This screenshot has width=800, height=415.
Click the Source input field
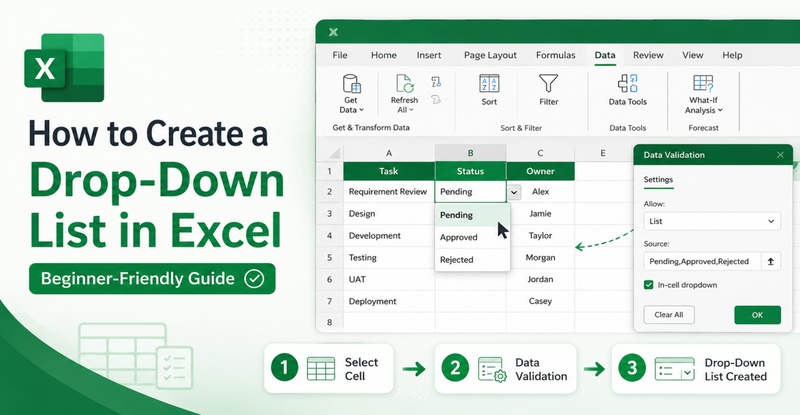702,261
